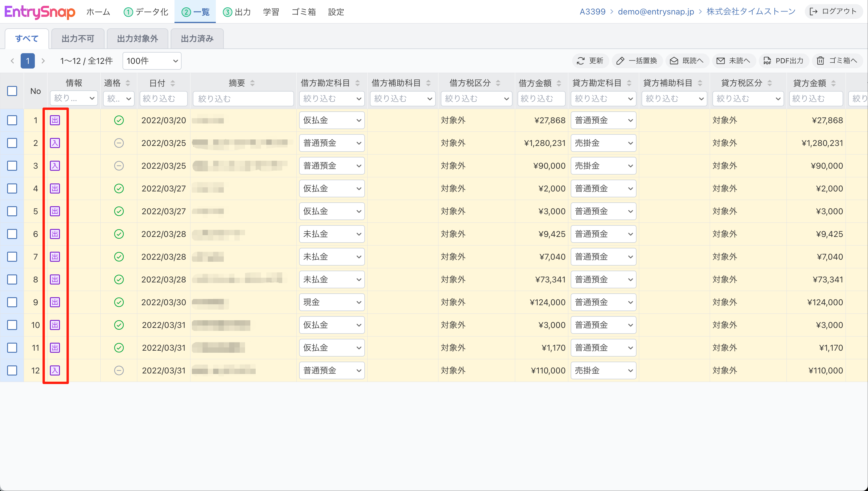Viewport: 868px width, 491px height.
Task: Check the checkbox for row 12
Action: pyautogui.click(x=12, y=370)
